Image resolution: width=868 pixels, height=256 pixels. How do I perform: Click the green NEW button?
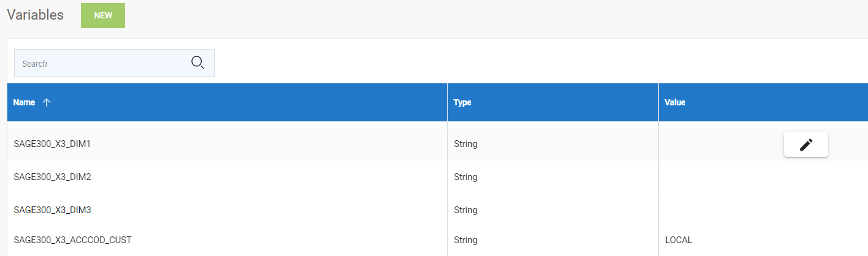(x=103, y=15)
